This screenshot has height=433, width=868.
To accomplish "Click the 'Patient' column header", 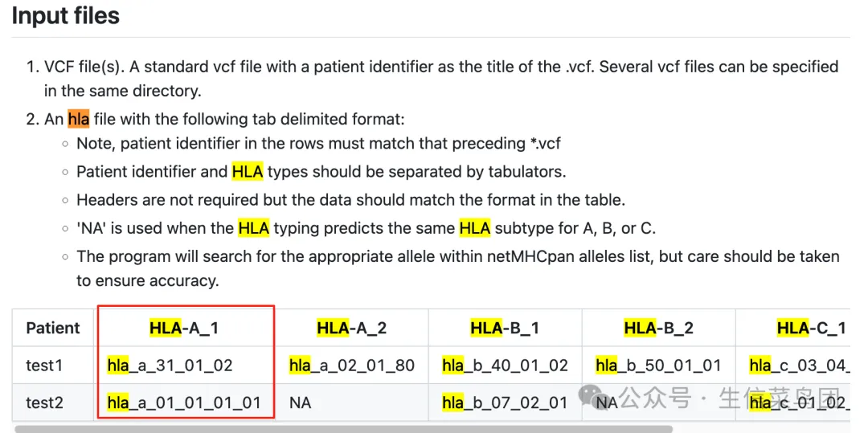I will coord(53,328).
